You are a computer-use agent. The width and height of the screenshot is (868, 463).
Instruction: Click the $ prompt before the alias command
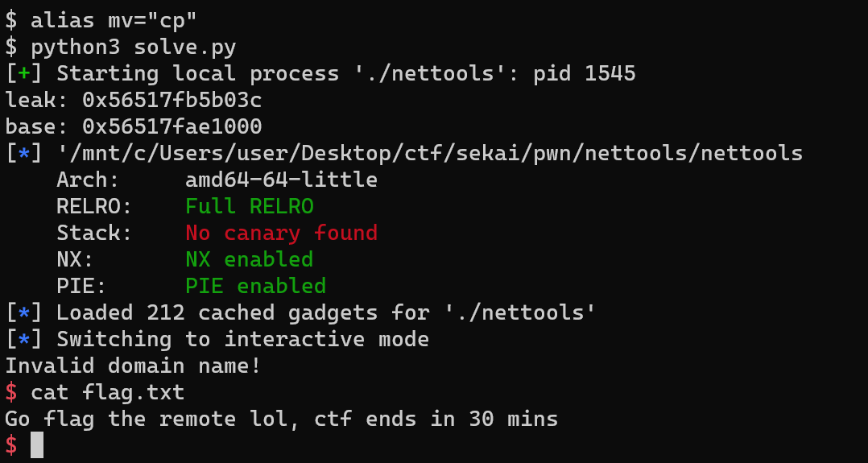coord(11,21)
